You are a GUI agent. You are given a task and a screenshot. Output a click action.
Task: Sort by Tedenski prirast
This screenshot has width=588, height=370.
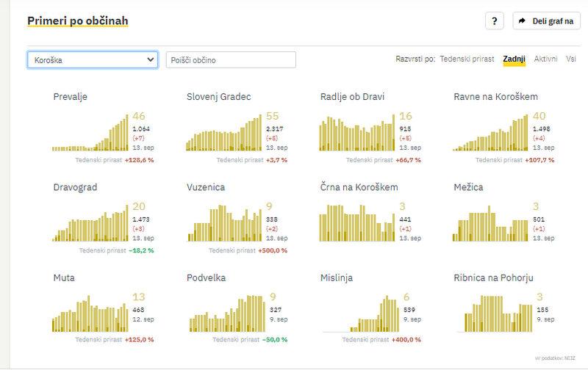pos(467,59)
